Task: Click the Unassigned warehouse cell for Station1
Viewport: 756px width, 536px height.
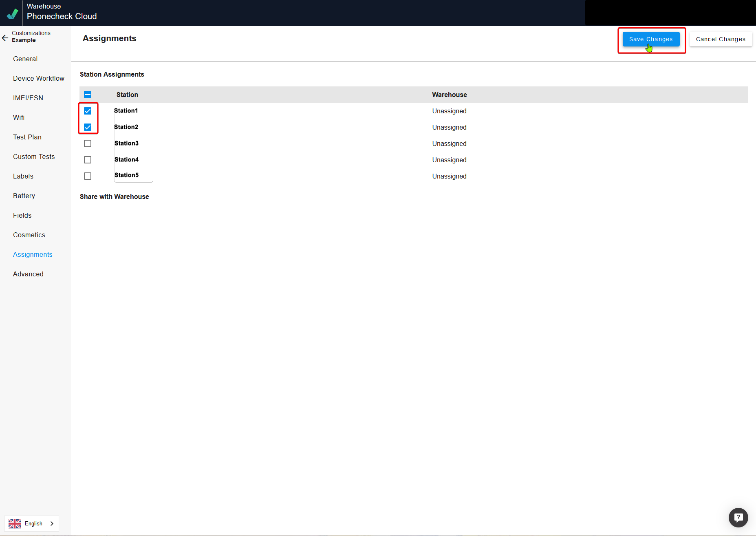Action: tap(449, 111)
